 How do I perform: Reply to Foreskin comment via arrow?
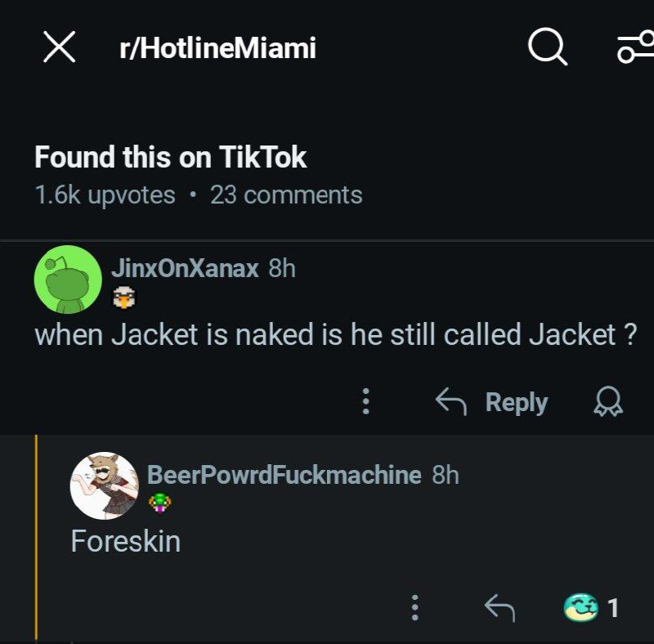[499, 608]
